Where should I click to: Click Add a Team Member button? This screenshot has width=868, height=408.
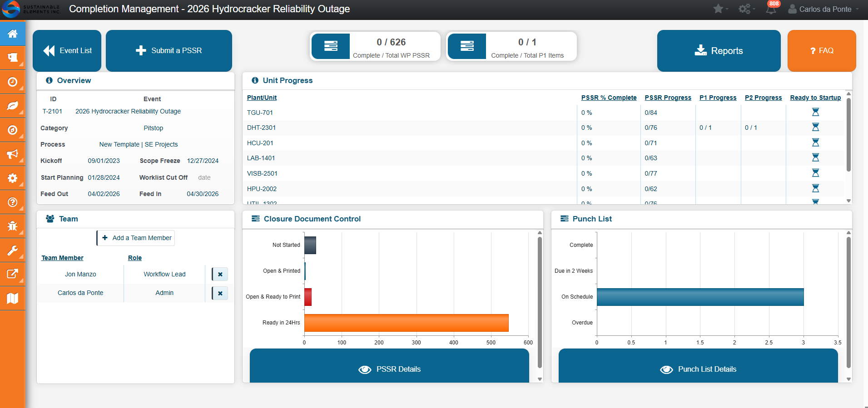136,238
